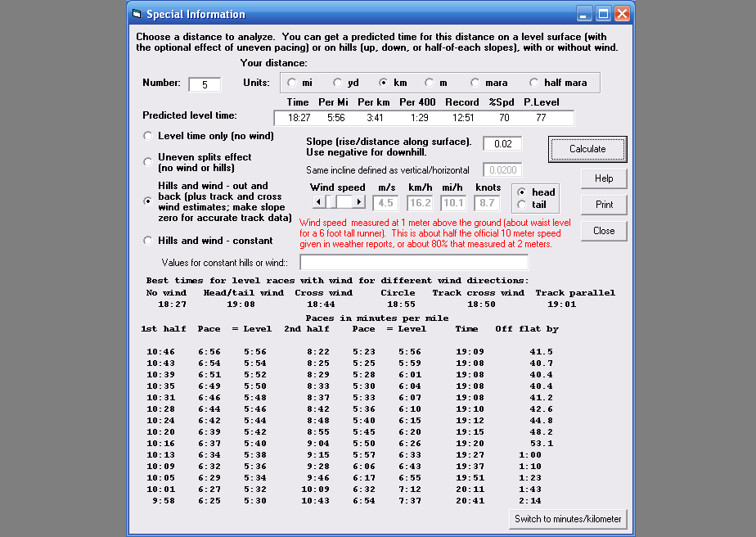Image resolution: width=756 pixels, height=537 pixels.
Task: Click the Slope value input field
Action: [x=502, y=144]
